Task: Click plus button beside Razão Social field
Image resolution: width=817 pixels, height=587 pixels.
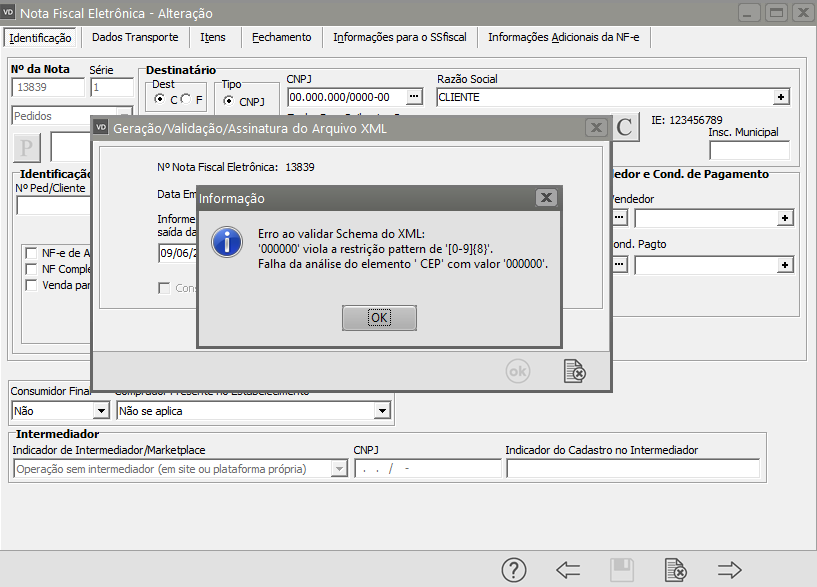Action: coord(781,97)
